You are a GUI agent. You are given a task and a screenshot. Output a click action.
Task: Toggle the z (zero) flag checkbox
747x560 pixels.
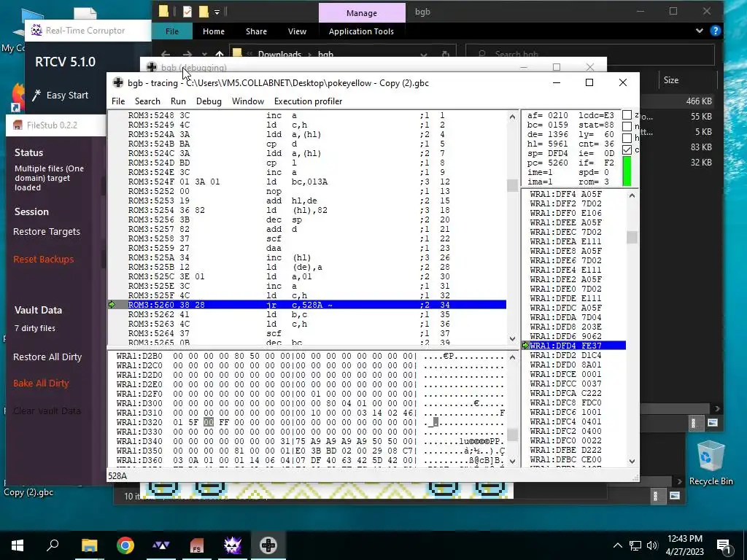pyautogui.click(x=627, y=115)
